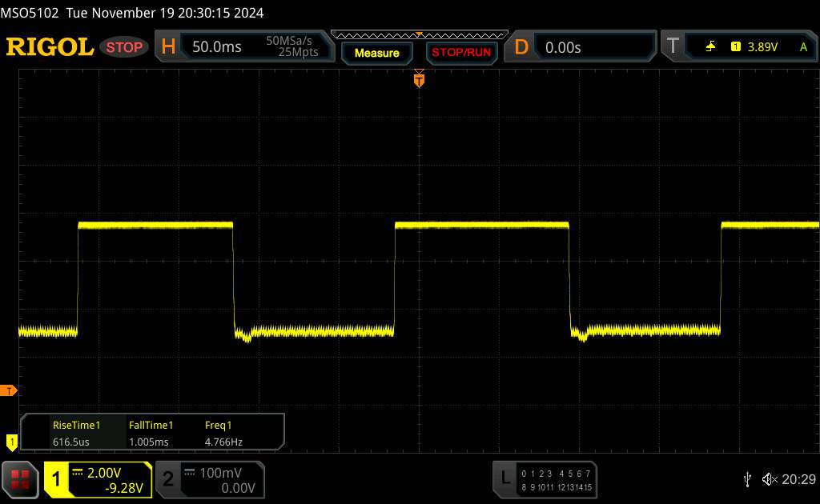Click the L logic analyzer icon

[505, 478]
